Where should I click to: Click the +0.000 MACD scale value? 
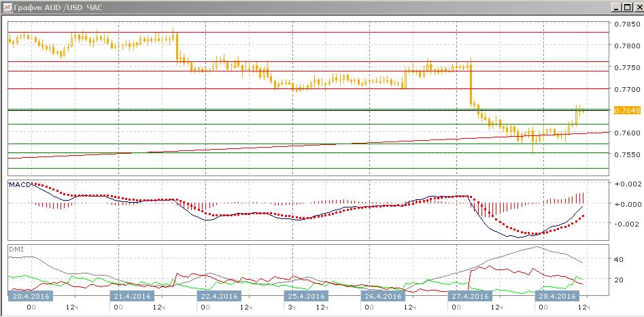tap(627, 204)
